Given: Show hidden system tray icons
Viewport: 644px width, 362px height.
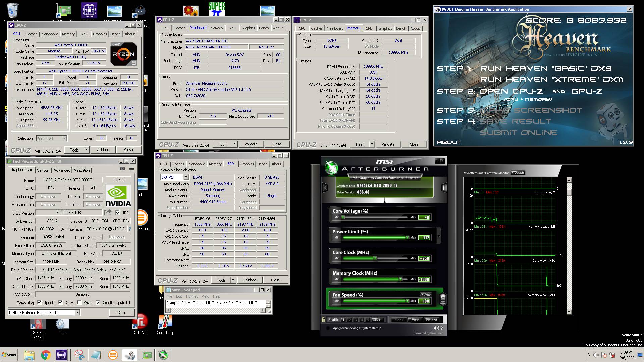Looking at the screenshot, I should pos(589,355).
